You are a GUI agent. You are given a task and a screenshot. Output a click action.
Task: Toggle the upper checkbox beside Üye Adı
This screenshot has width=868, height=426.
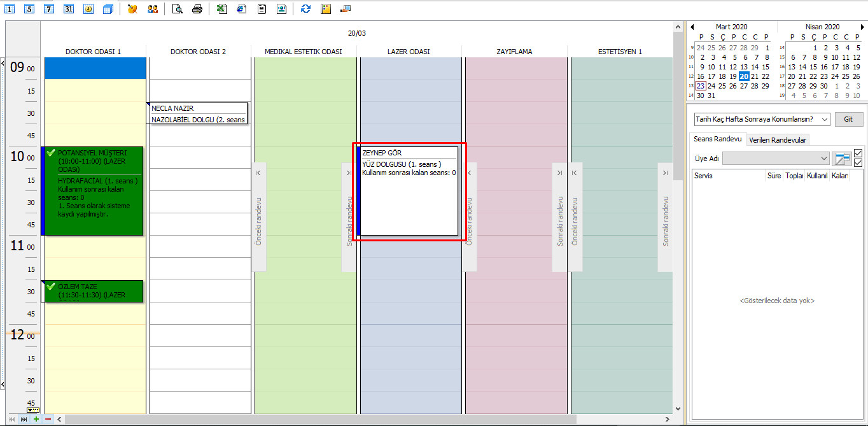click(x=858, y=153)
